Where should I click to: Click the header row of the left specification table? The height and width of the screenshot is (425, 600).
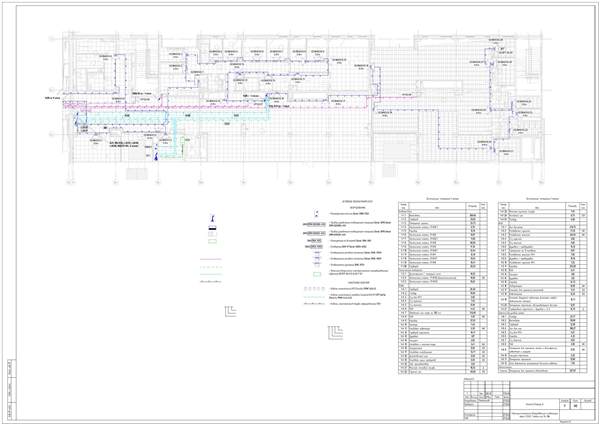coord(443,207)
